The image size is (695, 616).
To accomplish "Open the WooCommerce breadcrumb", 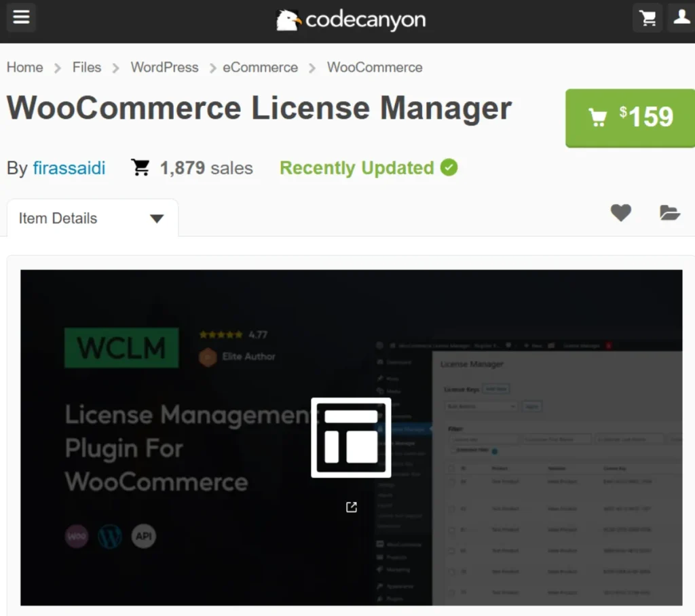I will (375, 67).
